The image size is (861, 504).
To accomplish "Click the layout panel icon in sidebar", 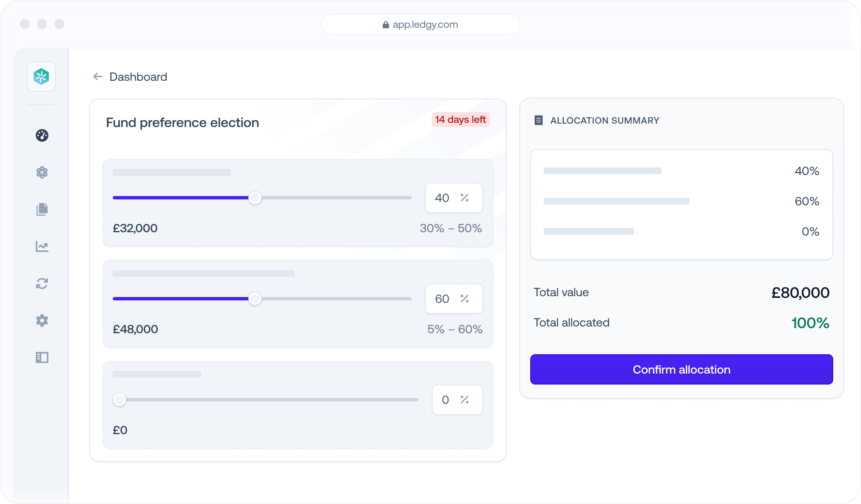I will (x=42, y=358).
